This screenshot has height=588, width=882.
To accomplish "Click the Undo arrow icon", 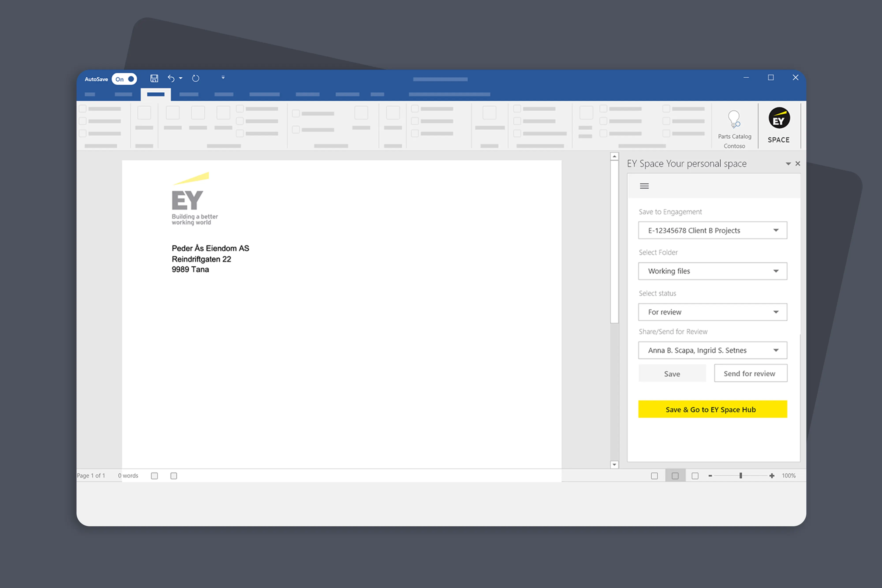I will tap(171, 78).
